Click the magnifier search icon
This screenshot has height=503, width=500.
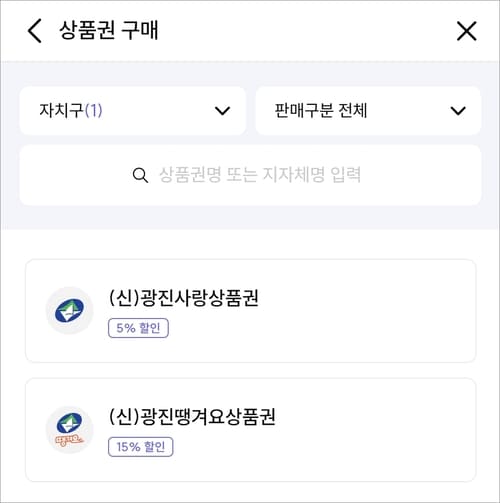click(x=140, y=175)
